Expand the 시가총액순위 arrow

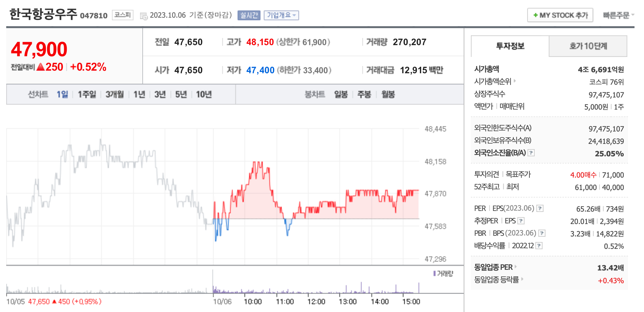[515, 80]
